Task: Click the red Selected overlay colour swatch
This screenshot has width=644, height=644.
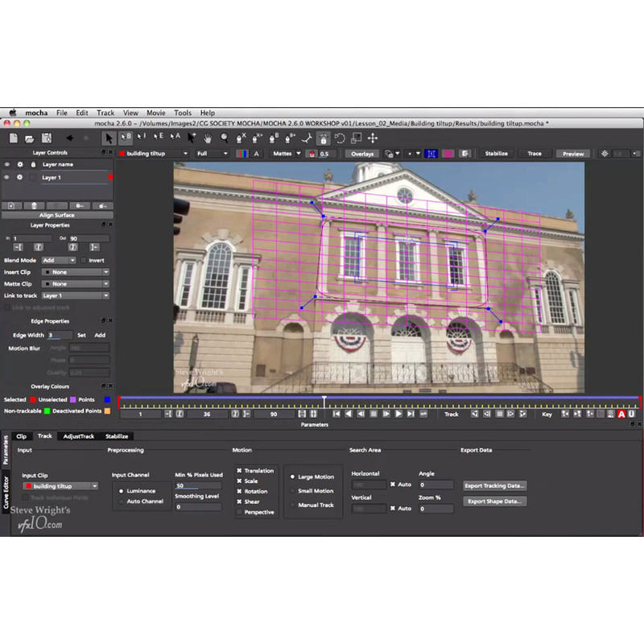Action: click(x=32, y=399)
